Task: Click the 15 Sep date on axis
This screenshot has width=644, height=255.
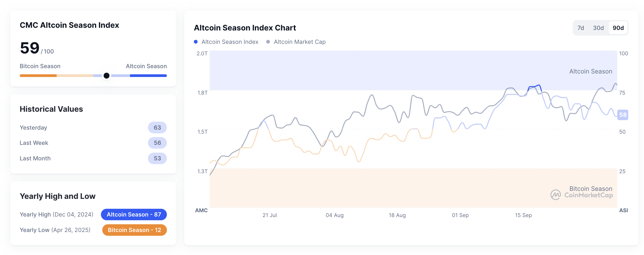Action: tap(523, 215)
